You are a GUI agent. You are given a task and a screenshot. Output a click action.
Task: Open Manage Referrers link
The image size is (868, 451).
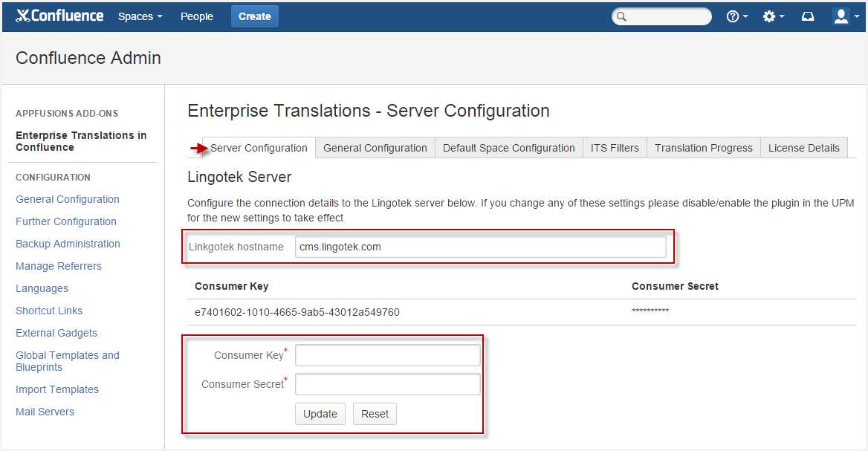[x=59, y=266]
